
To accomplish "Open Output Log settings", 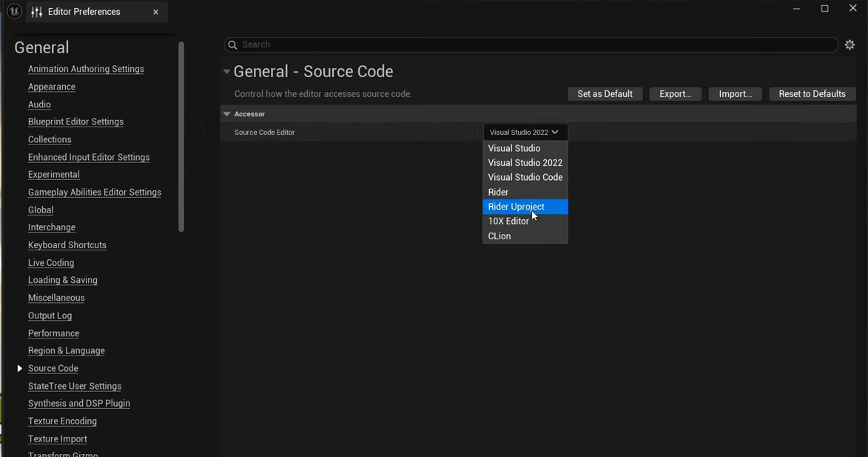I will click(50, 316).
